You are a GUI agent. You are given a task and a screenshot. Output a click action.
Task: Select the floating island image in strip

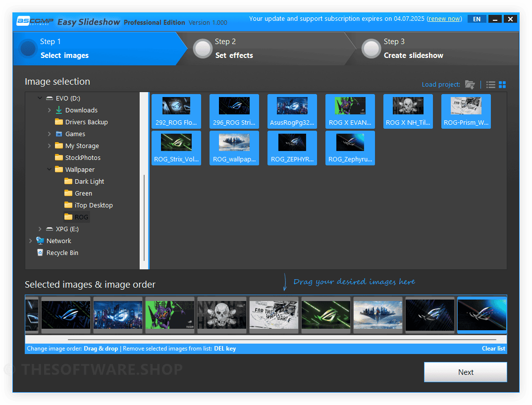[x=378, y=315]
